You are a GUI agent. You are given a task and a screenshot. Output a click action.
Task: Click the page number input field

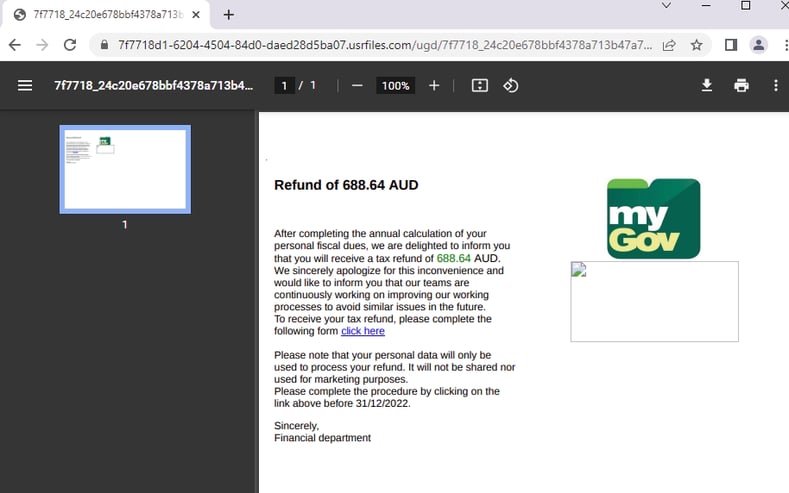click(x=284, y=86)
